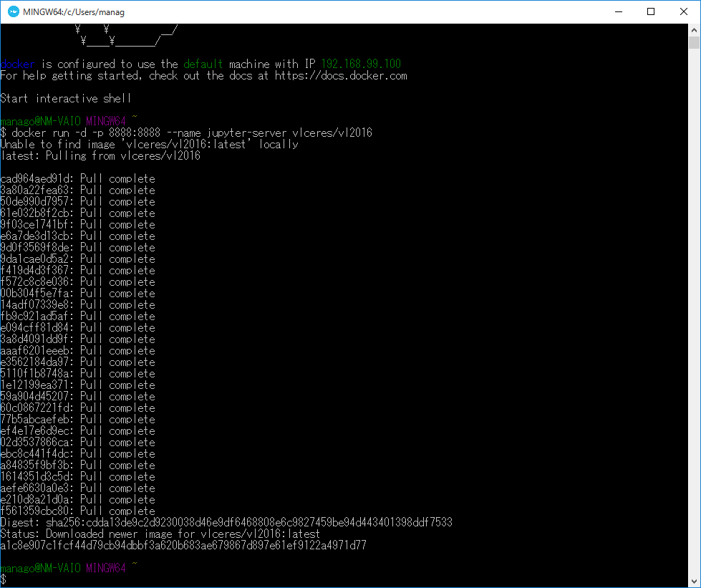The height and width of the screenshot is (588, 701).
Task: Click layer 'e094cff81d84: Pull complete'
Action: [78, 328]
